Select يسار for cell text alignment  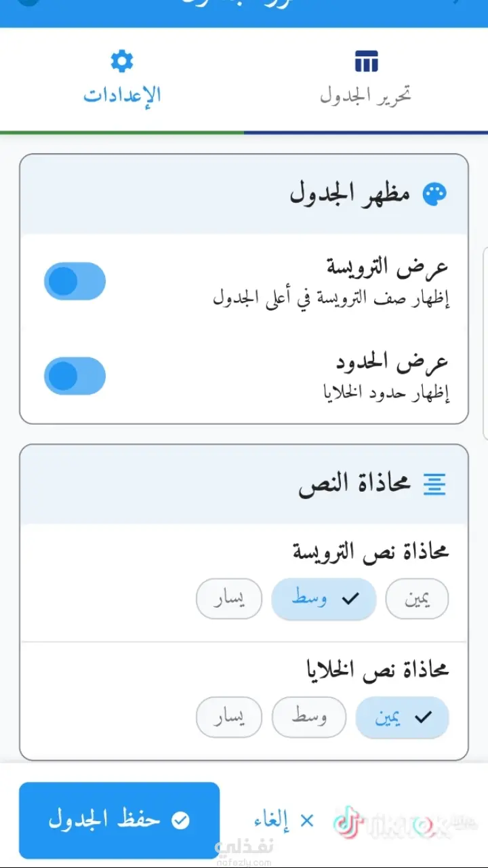point(229,717)
